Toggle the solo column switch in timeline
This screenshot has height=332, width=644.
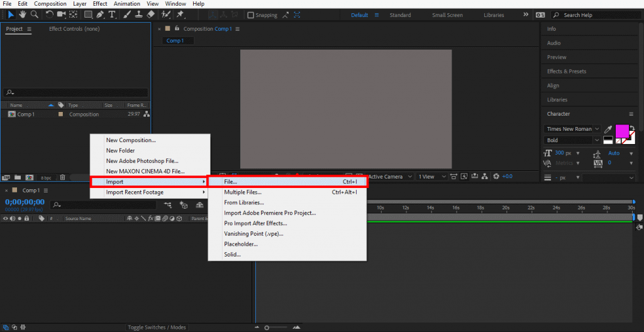coord(19,219)
